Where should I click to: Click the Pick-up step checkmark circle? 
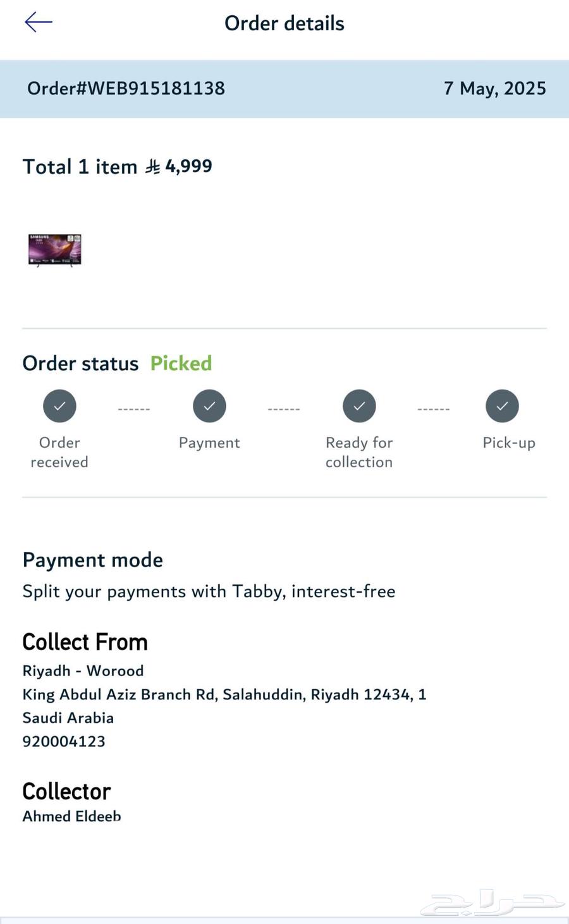tap(502, 406)
